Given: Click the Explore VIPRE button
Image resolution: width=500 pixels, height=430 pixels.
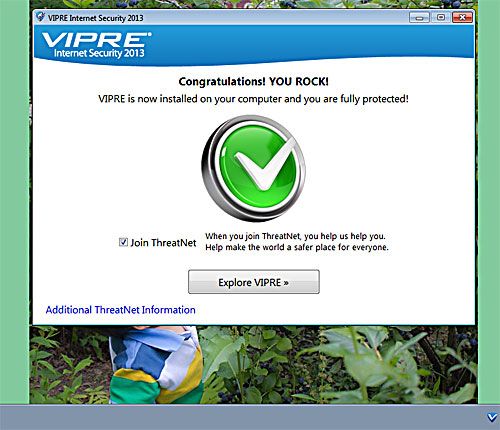Looking at the screenshot, I should click(254, 282).
